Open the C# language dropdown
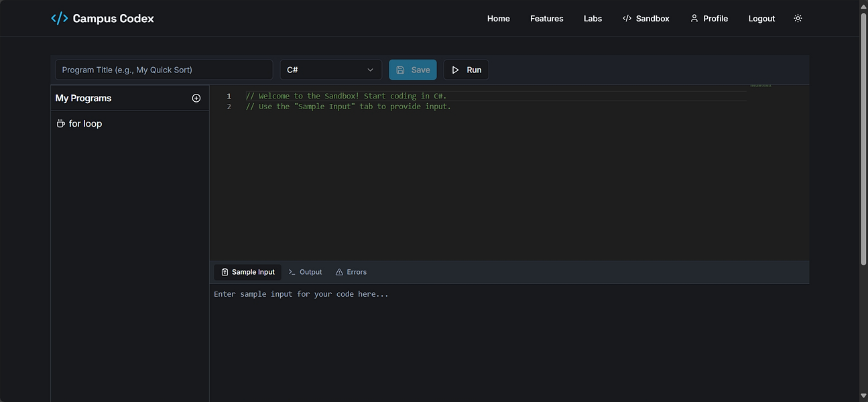This screenshot has width=868, height=402. point(330,69)
